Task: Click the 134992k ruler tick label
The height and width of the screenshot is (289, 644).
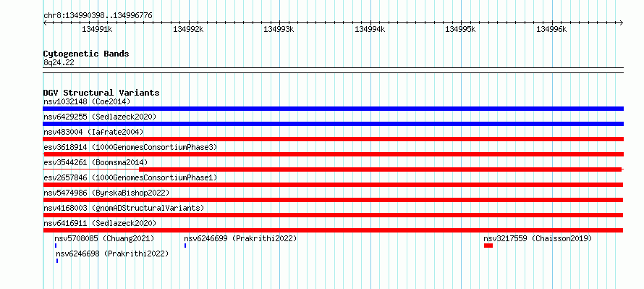Action: point(188,30)
